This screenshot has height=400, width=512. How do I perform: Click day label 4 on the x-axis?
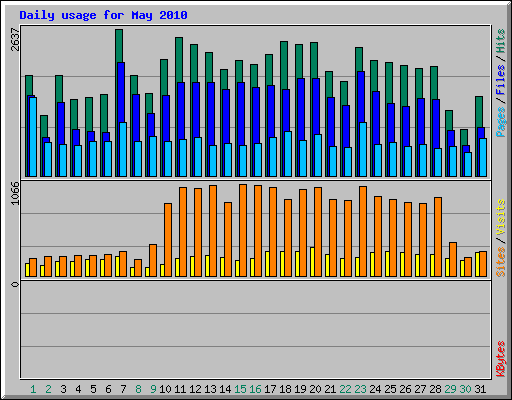[78, 389]
